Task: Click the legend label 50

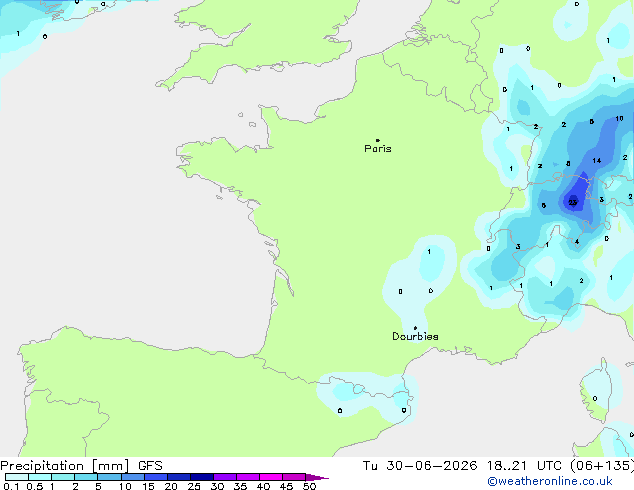Action: click(x=309, y=486)
